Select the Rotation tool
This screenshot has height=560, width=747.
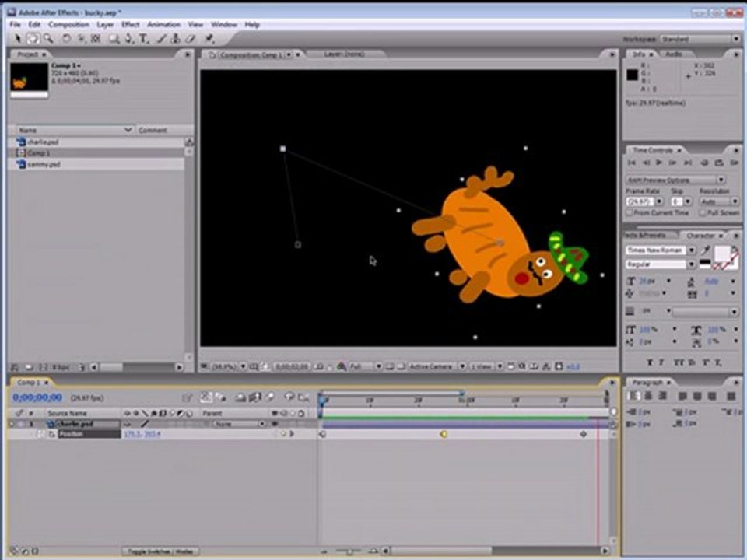66,39
